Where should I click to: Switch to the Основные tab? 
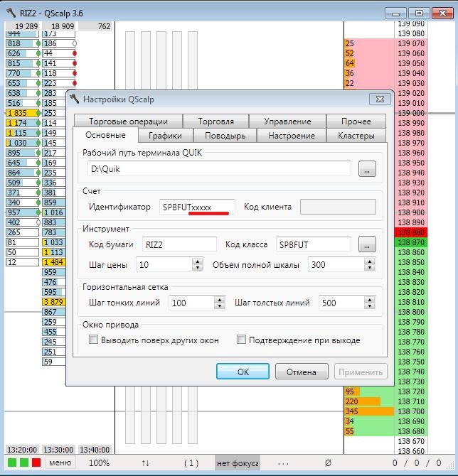click(105, 135)
